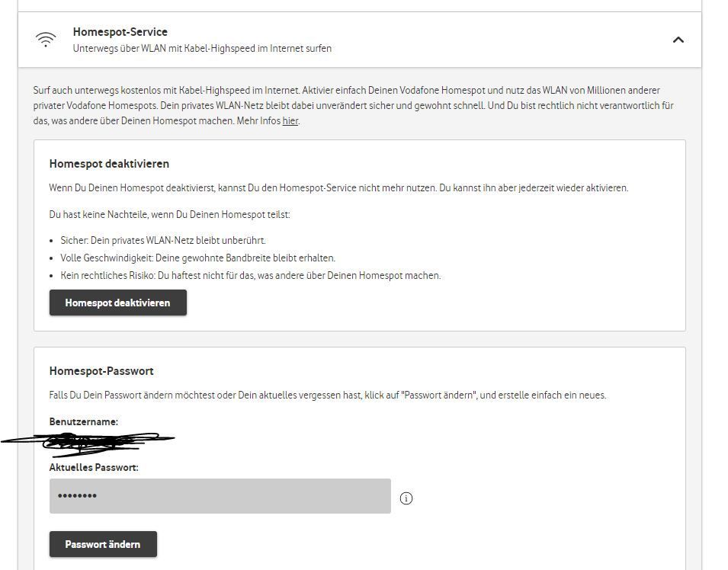Click the 'Falls Du Dein Passwort ändern' hint text
This screenshot has width=728, height=570.
pos(327,395)
